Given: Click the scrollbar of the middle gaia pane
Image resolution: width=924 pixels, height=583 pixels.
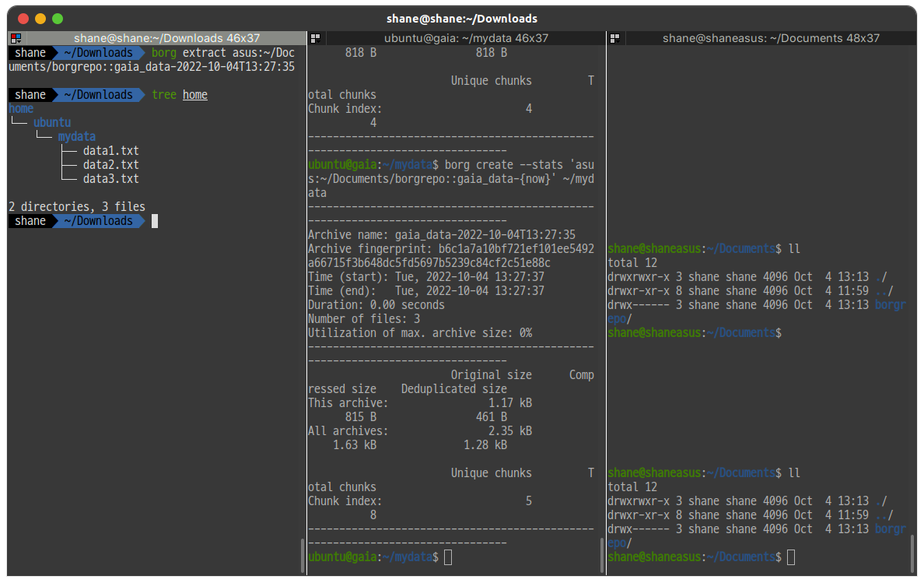Looking at the screenshot, I should click(602, 555).
